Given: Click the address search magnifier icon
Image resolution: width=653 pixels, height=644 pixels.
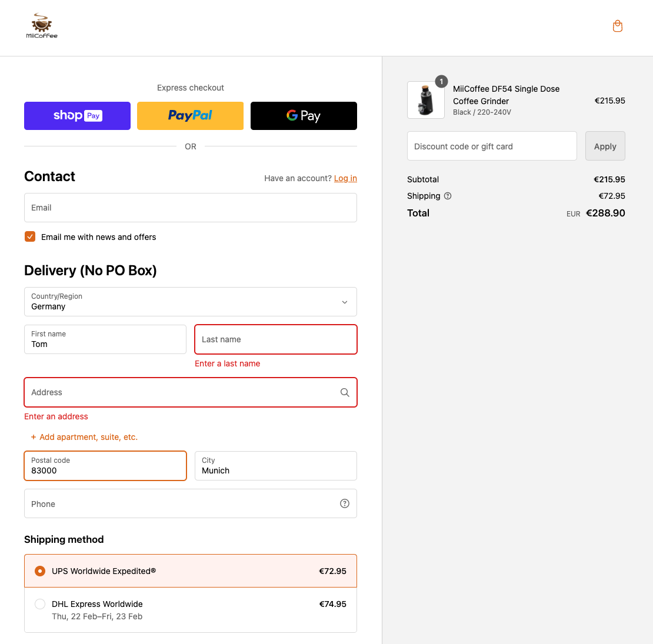Looking at the screenshot, I should 345,392.
